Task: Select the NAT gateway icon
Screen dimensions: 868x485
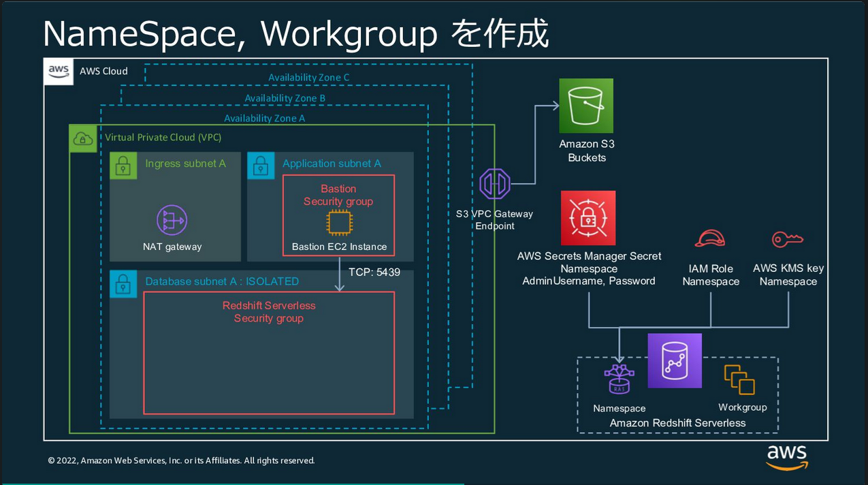Action: click(x=172, y=221)
